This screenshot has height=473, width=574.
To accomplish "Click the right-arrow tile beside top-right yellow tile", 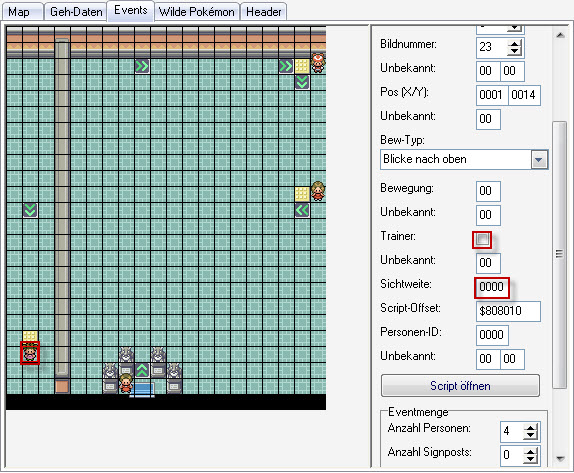I will pyautogui.click(x=286, y=66).
